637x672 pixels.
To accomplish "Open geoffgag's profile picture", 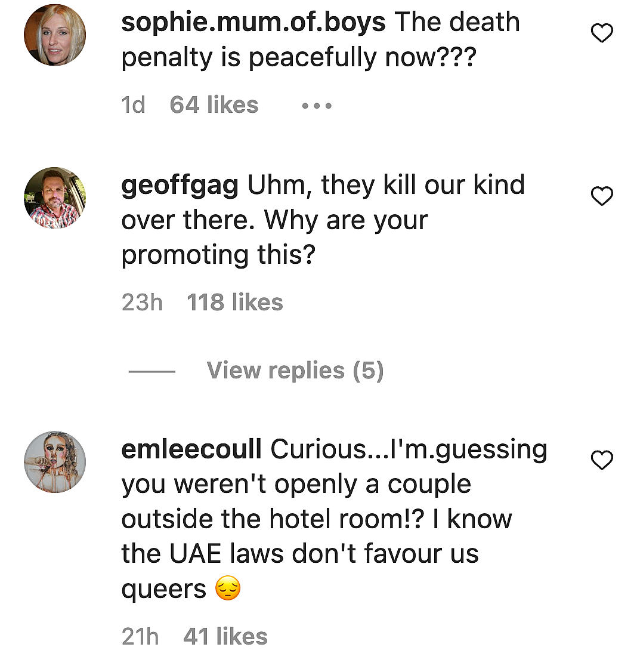I will click(55, 198).
